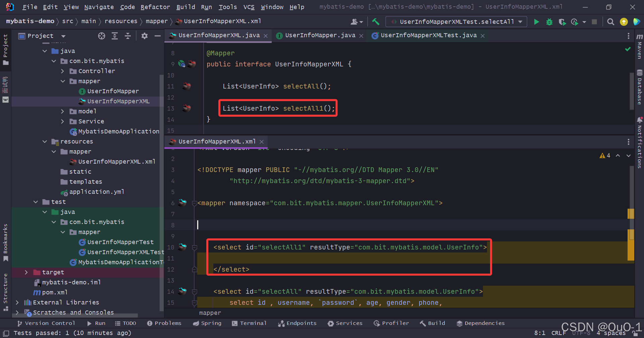Open the Maven tool window

[x=640, y=47]
